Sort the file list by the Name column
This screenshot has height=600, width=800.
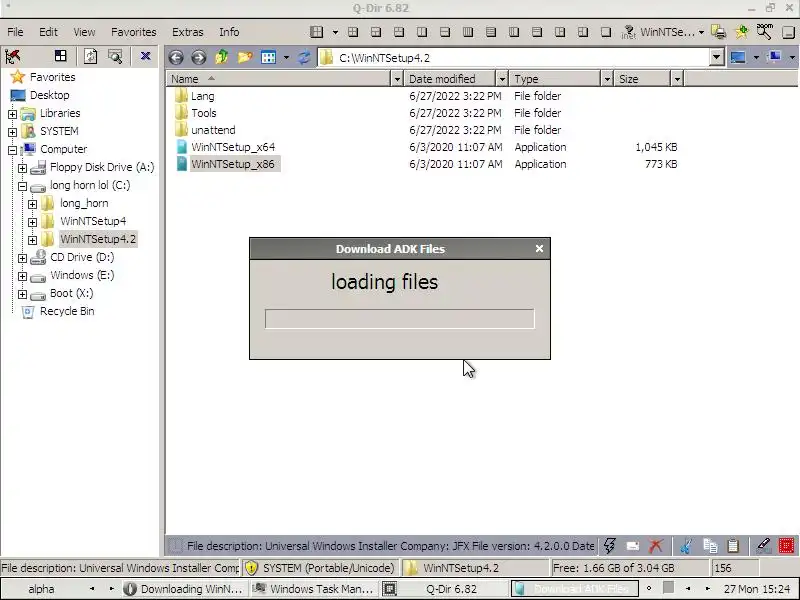click(278, 79)
